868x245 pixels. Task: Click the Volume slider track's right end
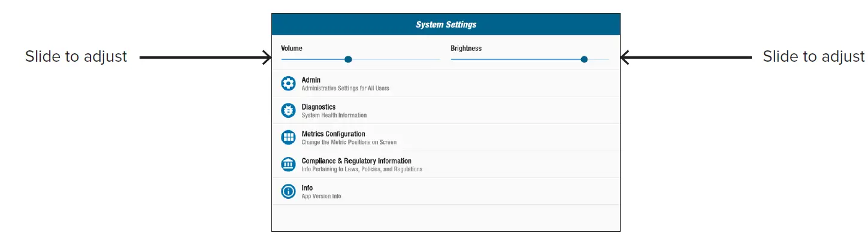point(435,59)
